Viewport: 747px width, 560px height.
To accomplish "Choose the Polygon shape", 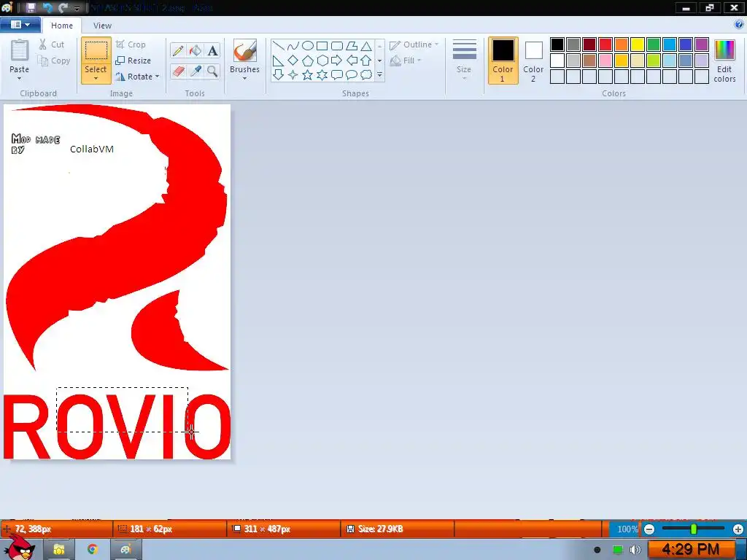I will (352, 46).
